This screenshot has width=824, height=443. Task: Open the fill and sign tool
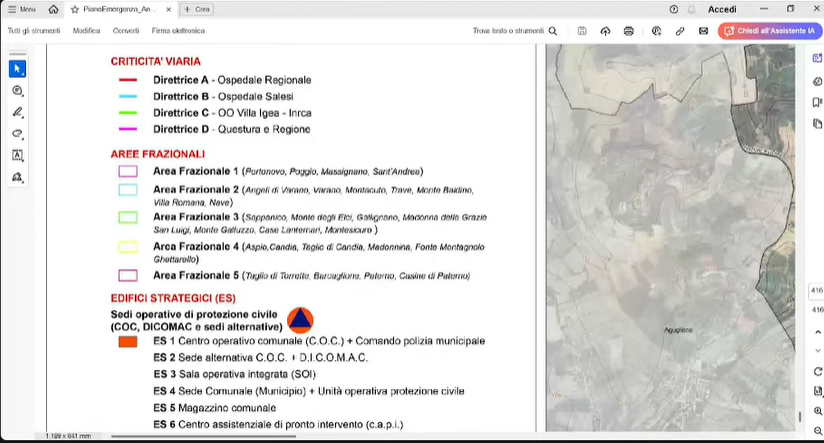[x=17, y=177]
